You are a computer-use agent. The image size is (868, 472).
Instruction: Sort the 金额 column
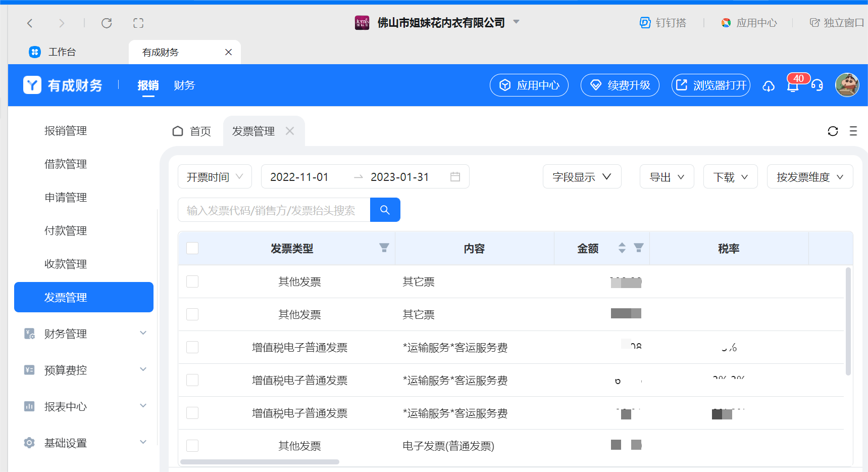(x=622, y=248)
